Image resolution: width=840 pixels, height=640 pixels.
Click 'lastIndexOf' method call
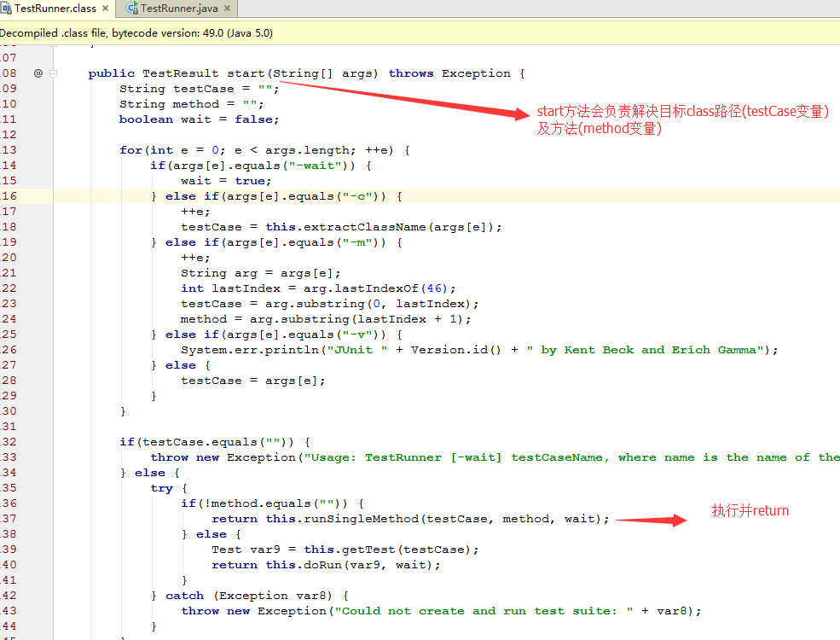coord(377,288)
